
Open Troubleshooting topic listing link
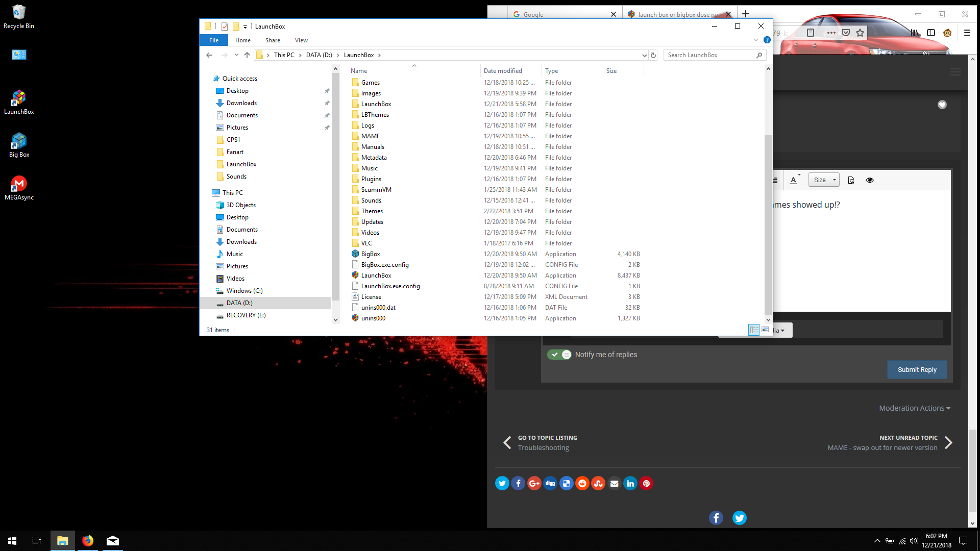coord(543,447)
